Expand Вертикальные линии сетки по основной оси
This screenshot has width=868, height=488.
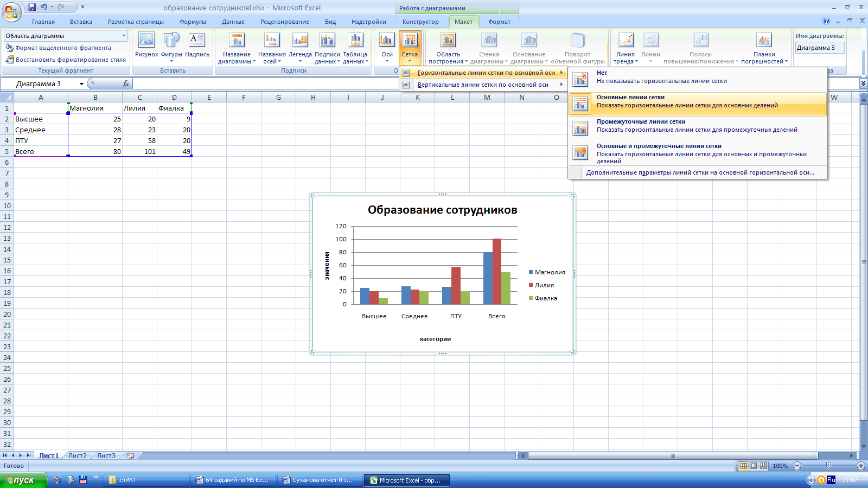pyautogui.click(x=483, y=85)
